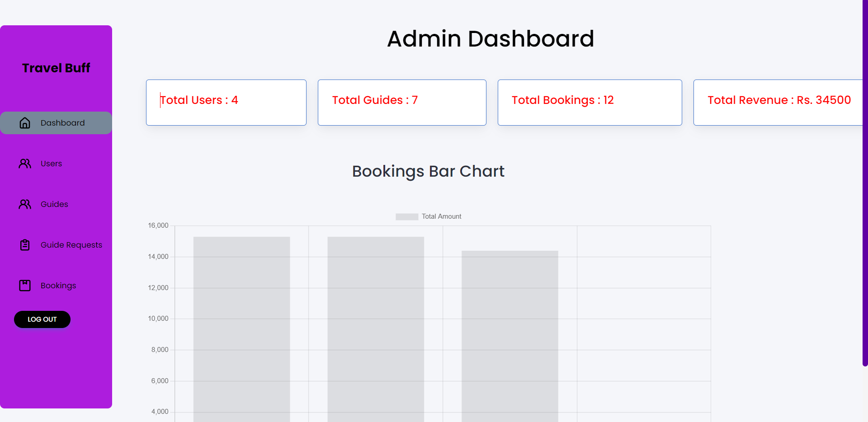Click the Dashboard home icon

click(x=25, y=122)
